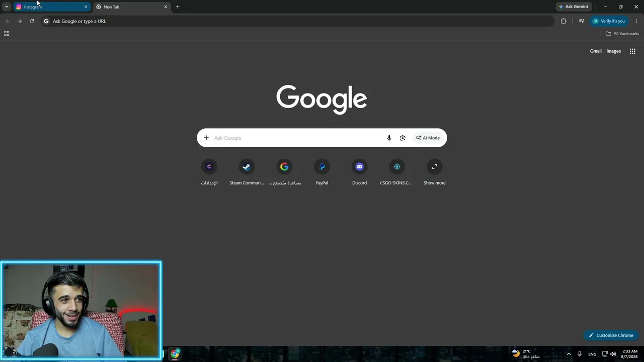Close the Instagram tab
644x362 pixels.
(x=86, y=7)
